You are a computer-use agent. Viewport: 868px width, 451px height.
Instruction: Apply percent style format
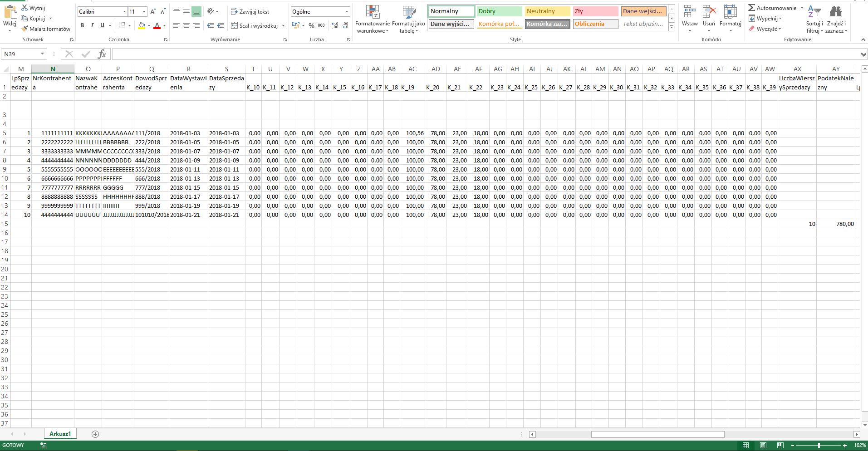point(311,25)
